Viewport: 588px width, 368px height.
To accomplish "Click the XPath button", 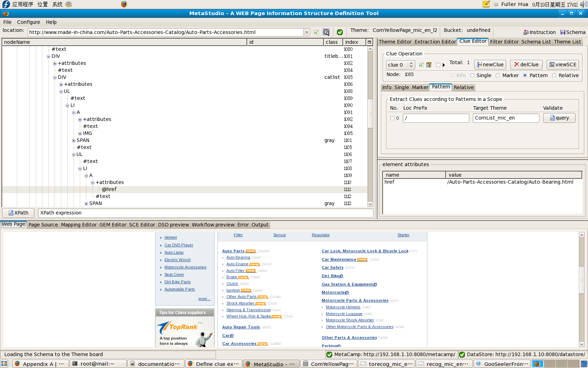I will click(19, 213).
